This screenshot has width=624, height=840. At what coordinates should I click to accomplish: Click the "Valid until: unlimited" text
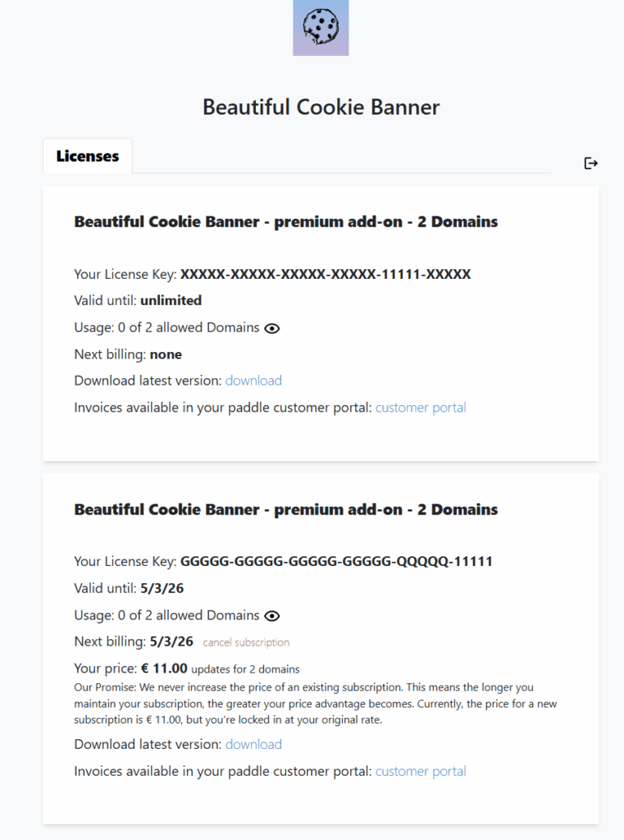click(138, 300)
